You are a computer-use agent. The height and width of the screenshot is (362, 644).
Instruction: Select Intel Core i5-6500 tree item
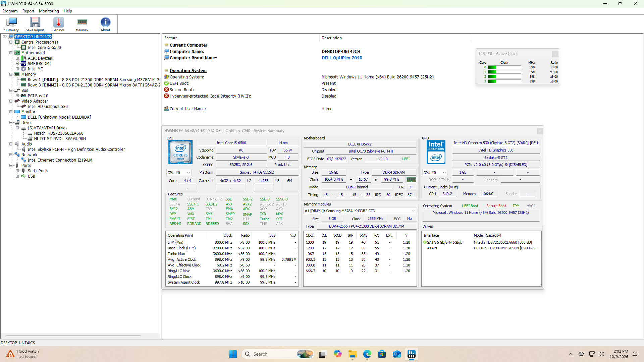click(44, 48)
